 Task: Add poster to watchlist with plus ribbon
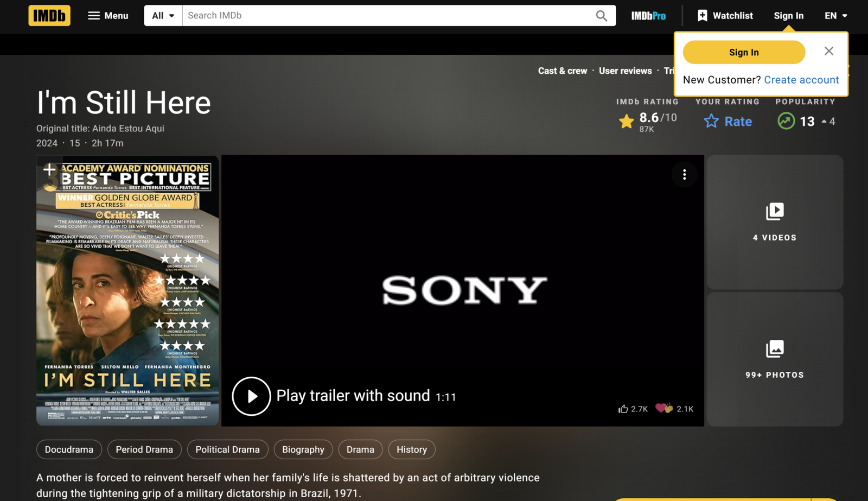(49, 170)
